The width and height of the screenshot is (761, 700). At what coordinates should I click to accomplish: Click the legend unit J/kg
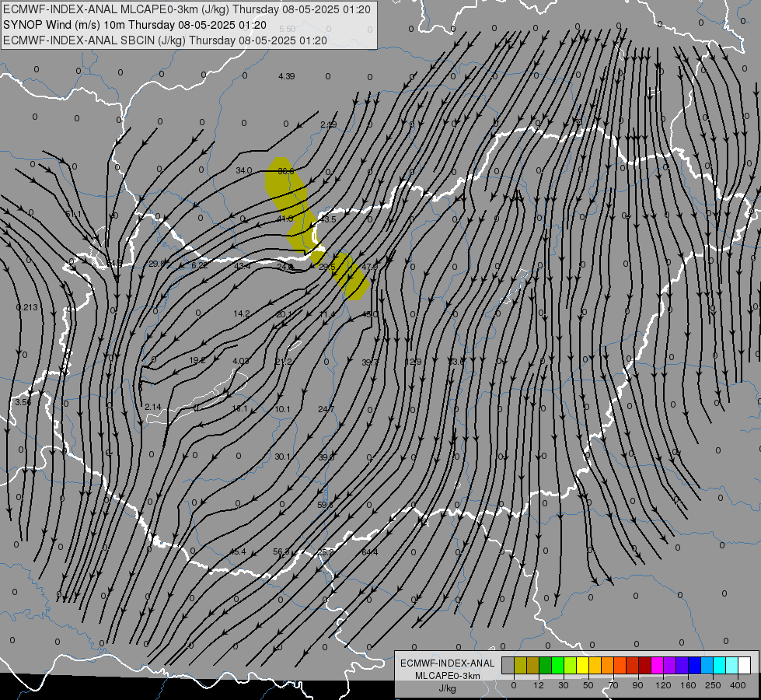coord(447,688)
